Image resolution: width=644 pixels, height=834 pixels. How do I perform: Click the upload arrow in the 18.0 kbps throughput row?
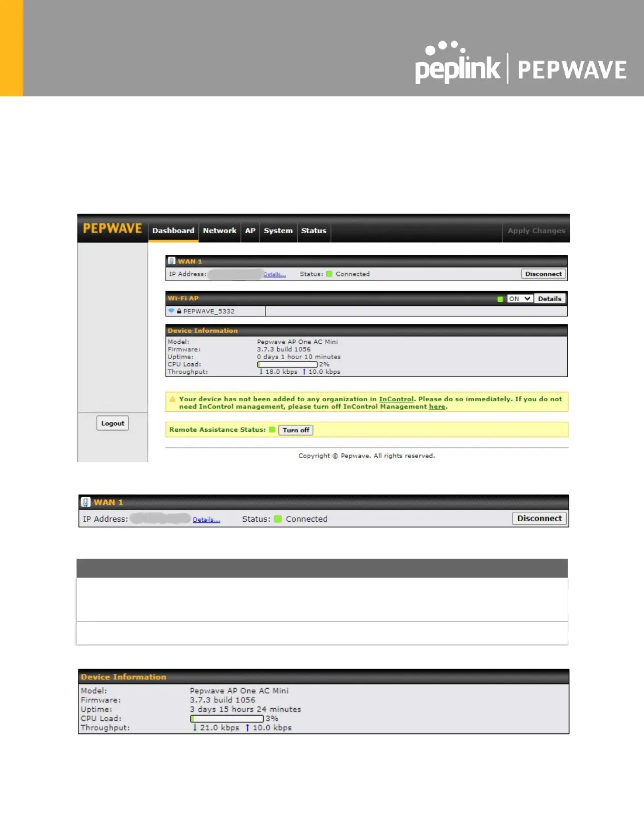pos(304,372)
